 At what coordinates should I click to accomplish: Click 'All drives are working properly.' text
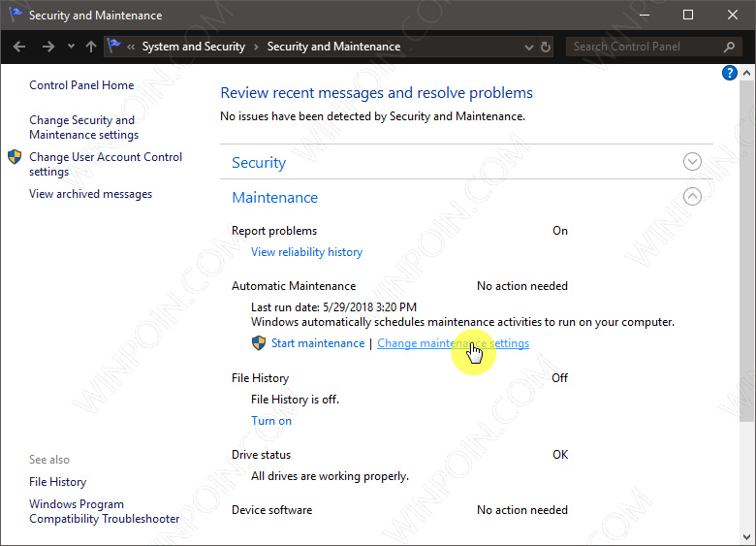click(x=330, y=476)
